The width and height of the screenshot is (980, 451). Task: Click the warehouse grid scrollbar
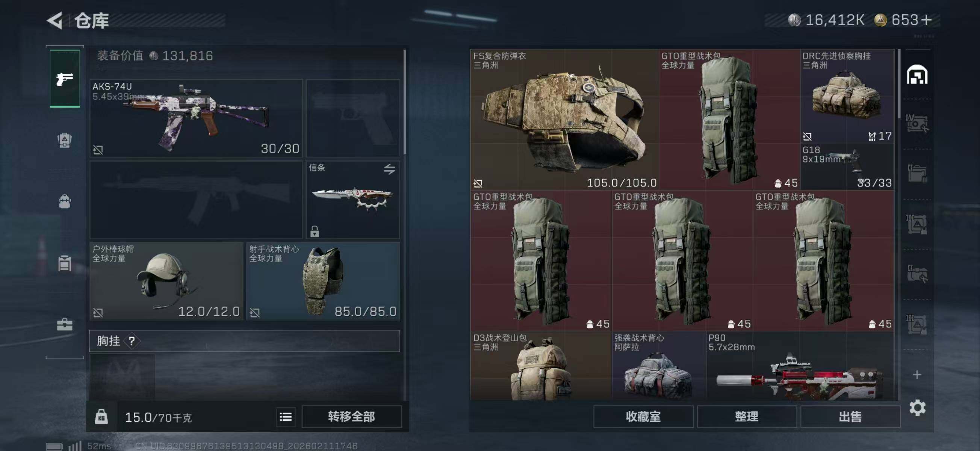click(899, 84)
